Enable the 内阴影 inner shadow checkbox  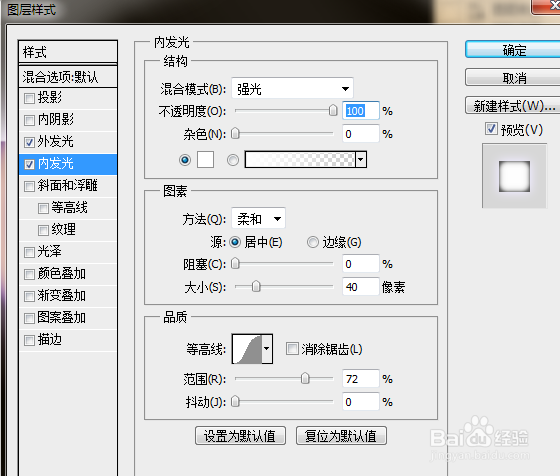click(x=29, y=120)
